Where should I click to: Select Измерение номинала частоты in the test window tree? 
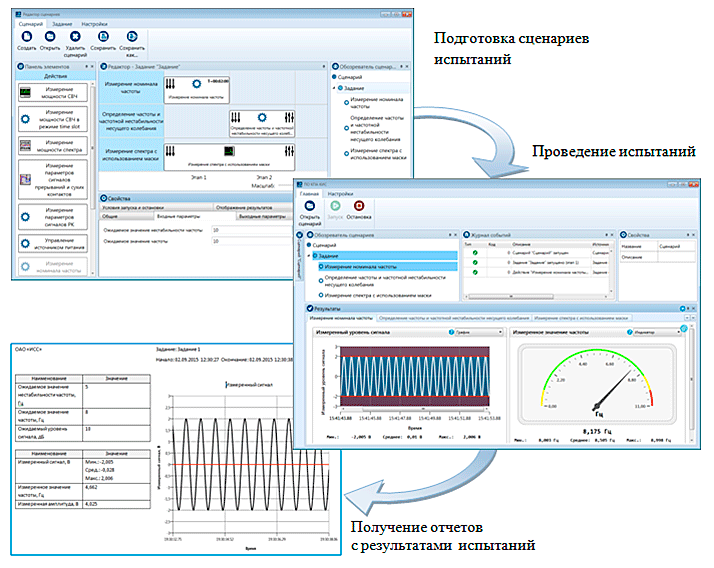tap(358, 267)
